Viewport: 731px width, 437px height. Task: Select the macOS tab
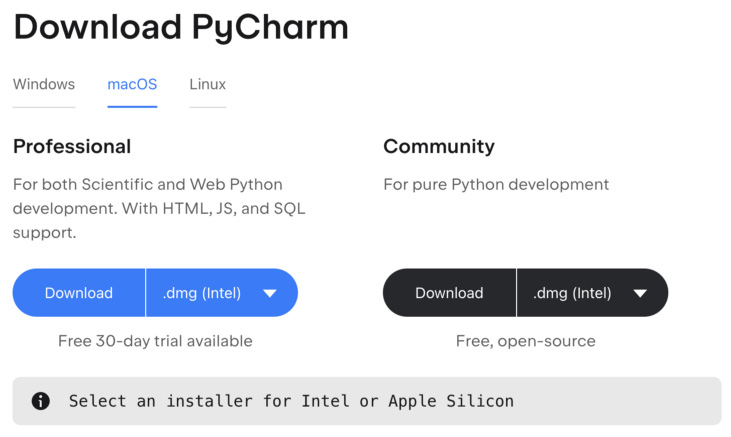tap(132, 84)
